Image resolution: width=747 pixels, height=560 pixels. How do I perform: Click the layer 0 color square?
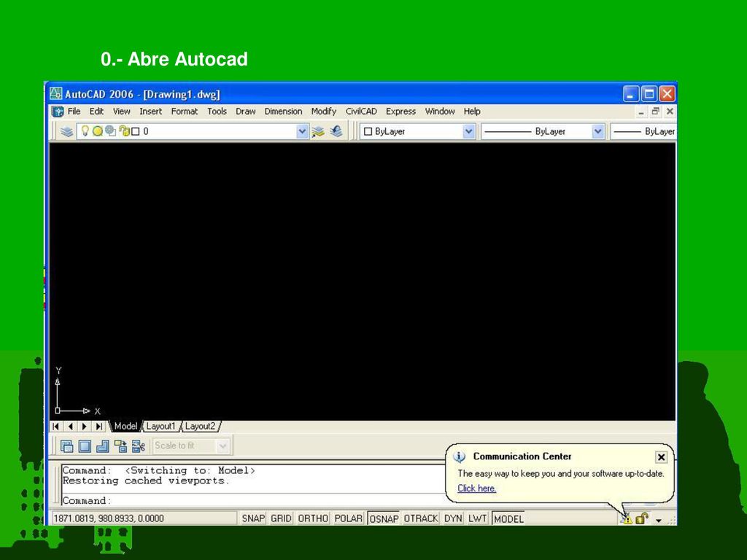pos(136,131)
